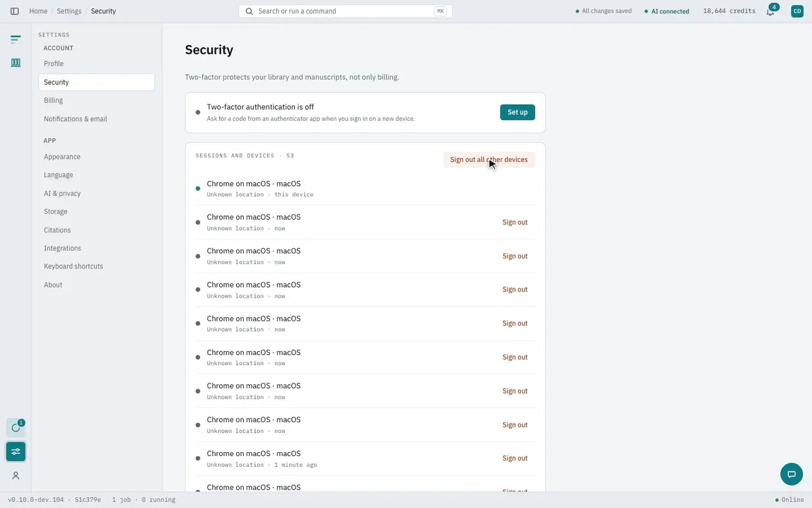The width and height of the screenshot is (812, 508).
Task: Click the 1 job · 0 running status
Action: pyautogui.click(x=143, y=500)
